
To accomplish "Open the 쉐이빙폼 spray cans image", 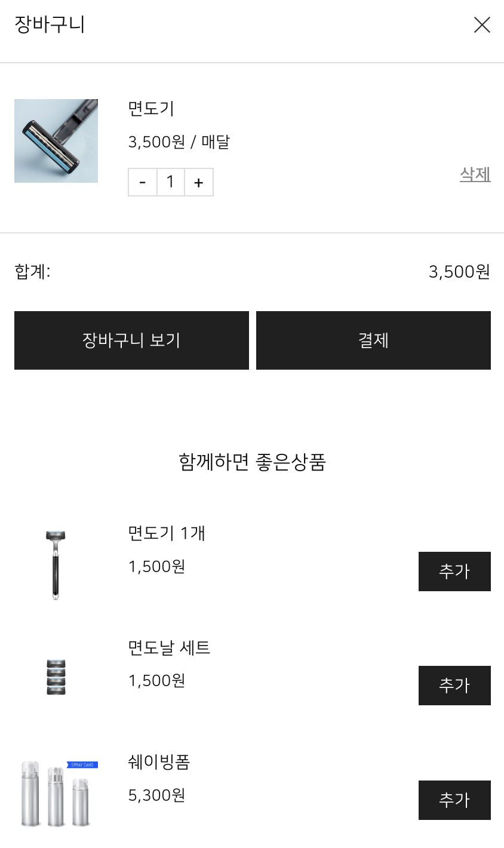I will coord(56,792).
